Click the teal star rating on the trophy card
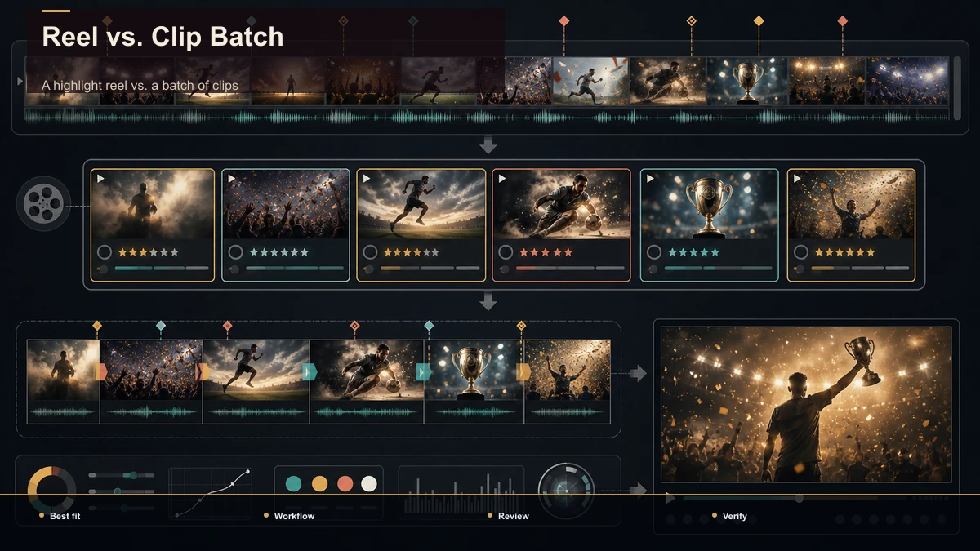Image resolution: width=980 pixels, height=551 pixels. click(693, 252)
